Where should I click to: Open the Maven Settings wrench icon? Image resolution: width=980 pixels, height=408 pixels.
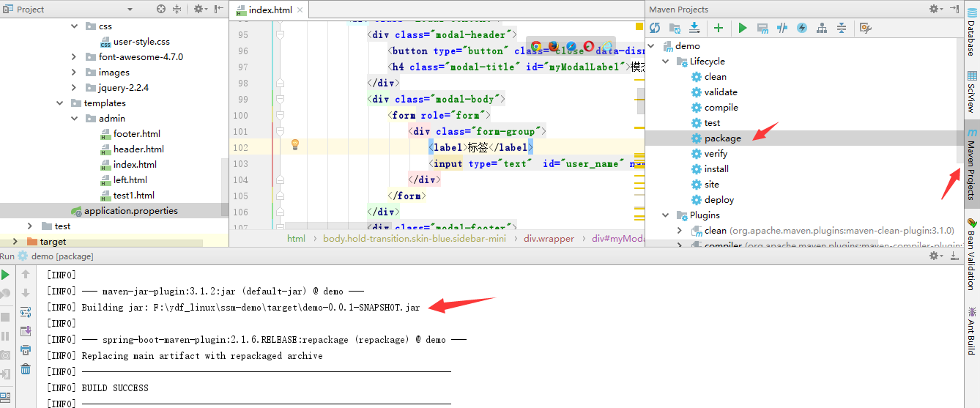pos(865,28)
